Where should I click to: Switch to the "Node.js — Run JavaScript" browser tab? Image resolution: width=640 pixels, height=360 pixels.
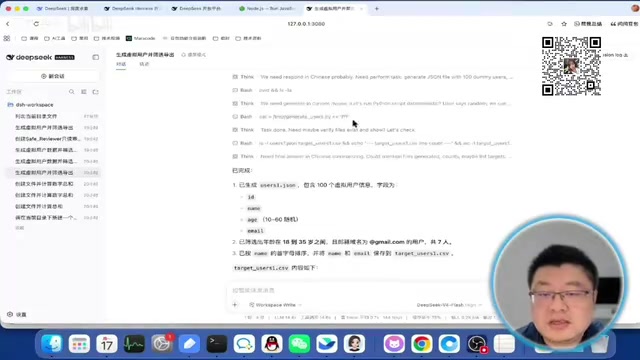(x=267, y=9)
